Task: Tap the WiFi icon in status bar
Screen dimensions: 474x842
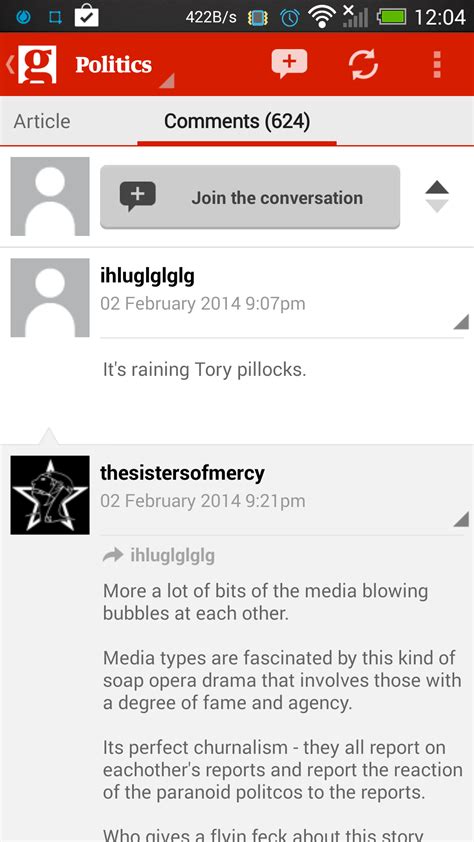Action: (x=322, y=17)
